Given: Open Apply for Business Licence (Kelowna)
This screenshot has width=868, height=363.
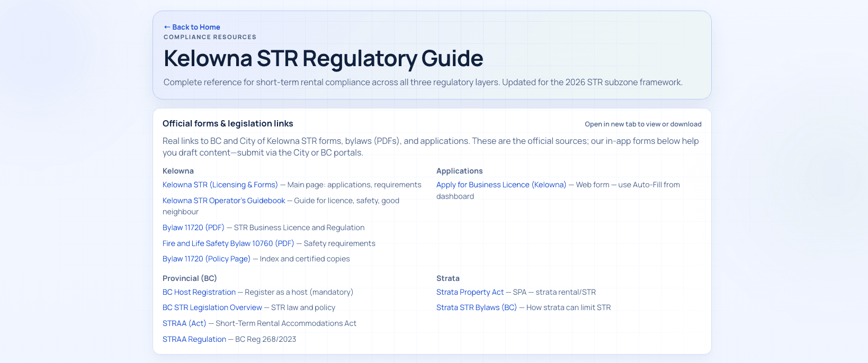Looking at the screenshot, I should click(501, 185).
